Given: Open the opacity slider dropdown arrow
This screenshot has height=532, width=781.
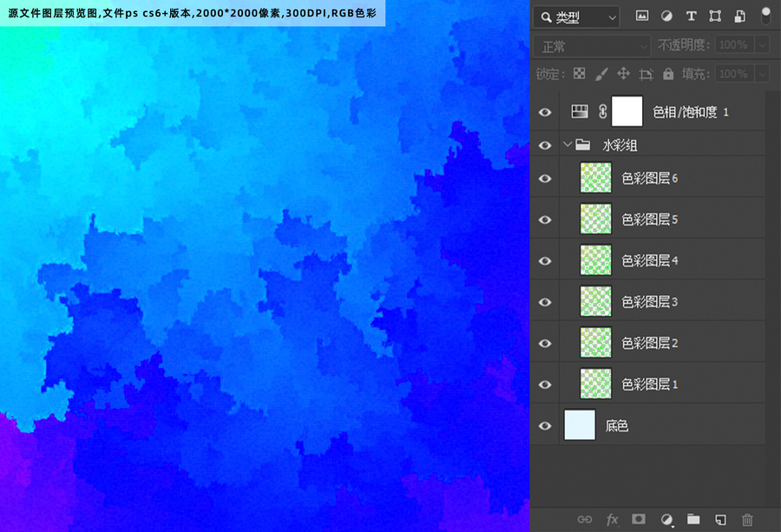Looking at the screenshot, I should coord(762,45).
